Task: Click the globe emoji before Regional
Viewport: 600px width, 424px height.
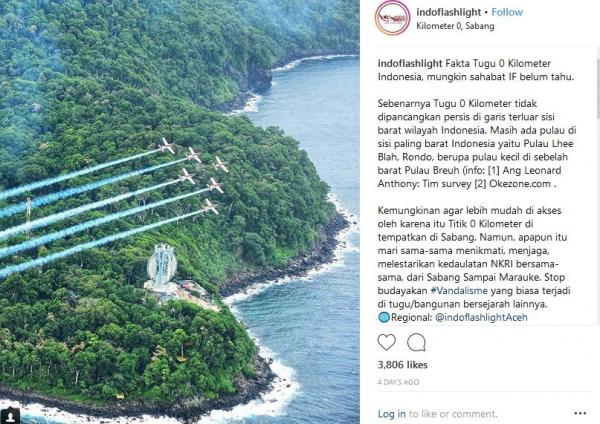Action: pos(384,317)
